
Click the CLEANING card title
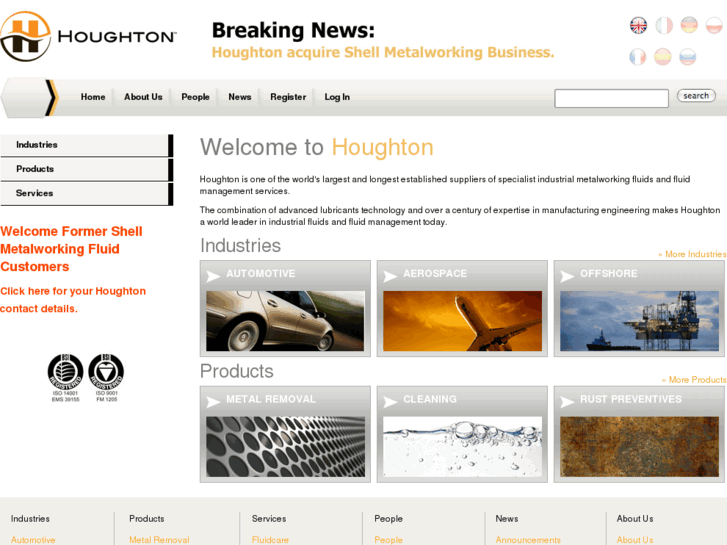[x=430, y=399]
